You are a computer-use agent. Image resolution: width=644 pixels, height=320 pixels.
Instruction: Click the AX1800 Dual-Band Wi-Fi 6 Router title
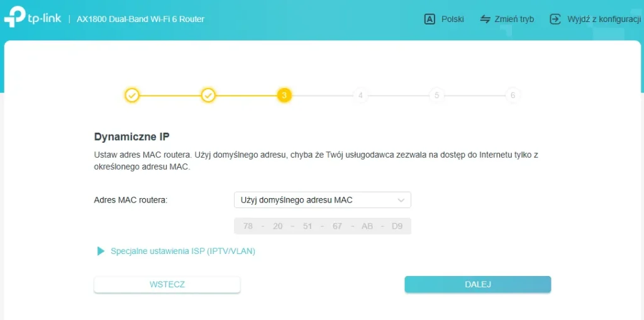point(140,19)
